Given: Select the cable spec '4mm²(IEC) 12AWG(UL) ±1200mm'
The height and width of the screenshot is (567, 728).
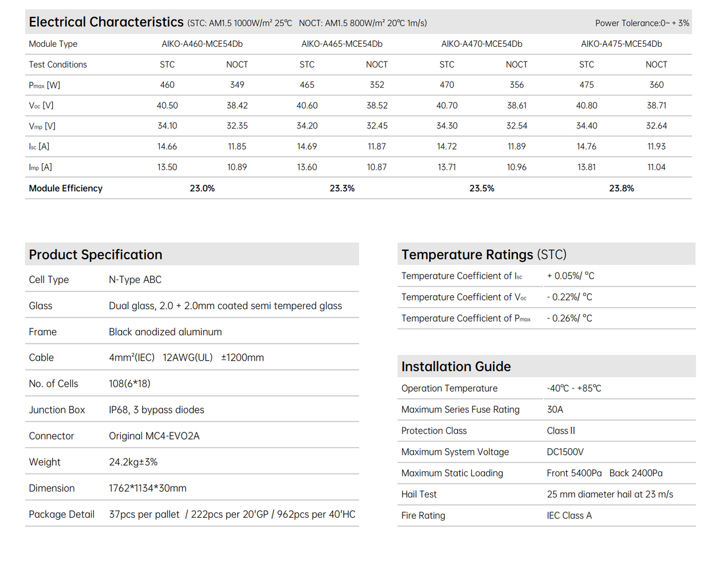Looking at the screenshot, I should [x=186, y=358].
